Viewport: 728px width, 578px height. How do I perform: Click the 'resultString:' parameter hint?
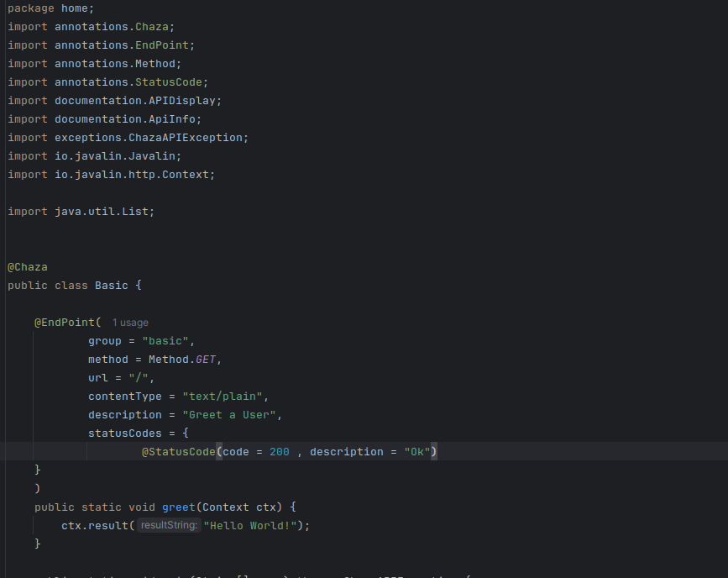tap(169, 526)
